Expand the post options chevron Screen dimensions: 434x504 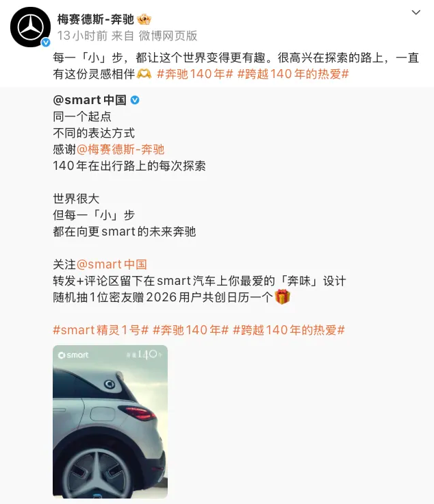(416, 12)
